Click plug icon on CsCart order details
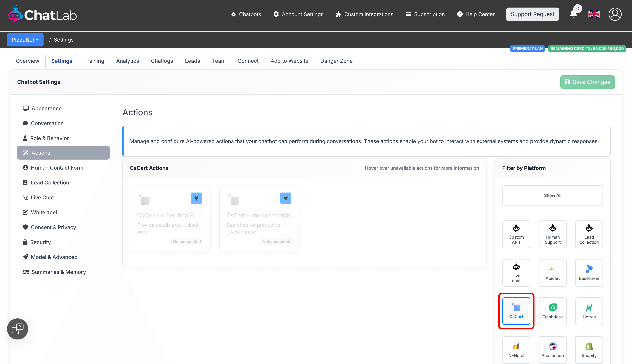Viewport: 632px width, 364px height. click(x=196, y=198)
